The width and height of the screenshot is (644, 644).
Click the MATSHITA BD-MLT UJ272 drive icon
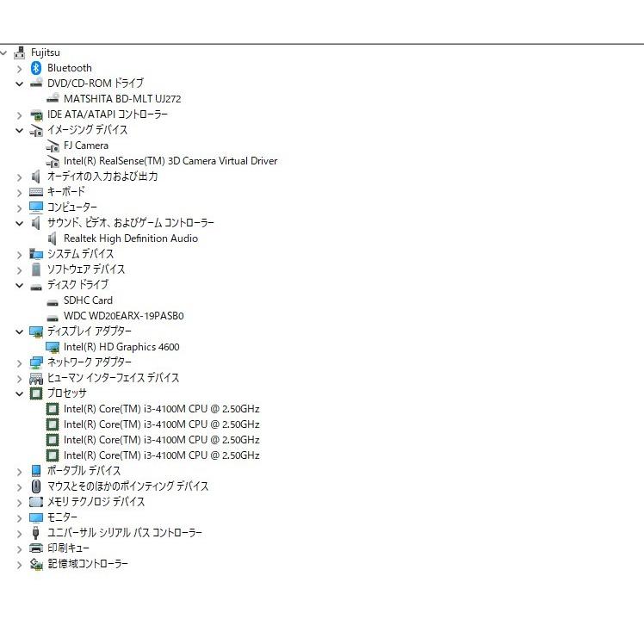[x=53, y=99]
